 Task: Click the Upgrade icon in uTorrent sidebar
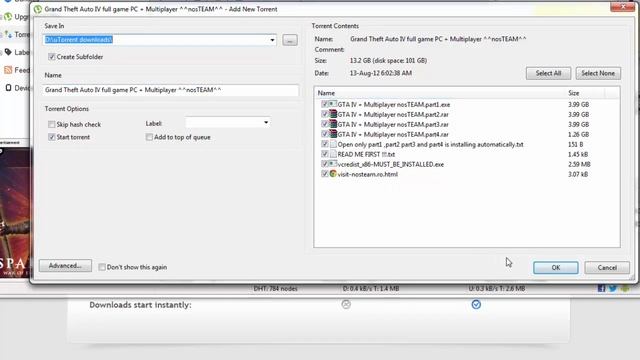pos(8,17)
